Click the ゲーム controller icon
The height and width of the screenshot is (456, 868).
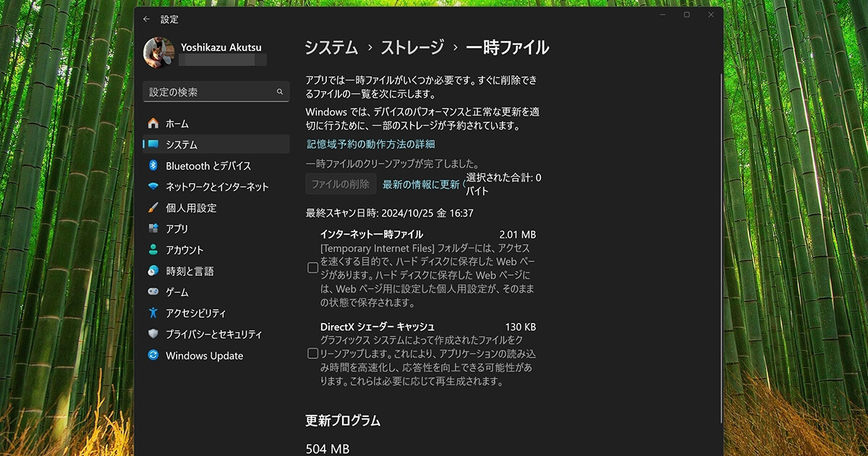coord(153,292)
